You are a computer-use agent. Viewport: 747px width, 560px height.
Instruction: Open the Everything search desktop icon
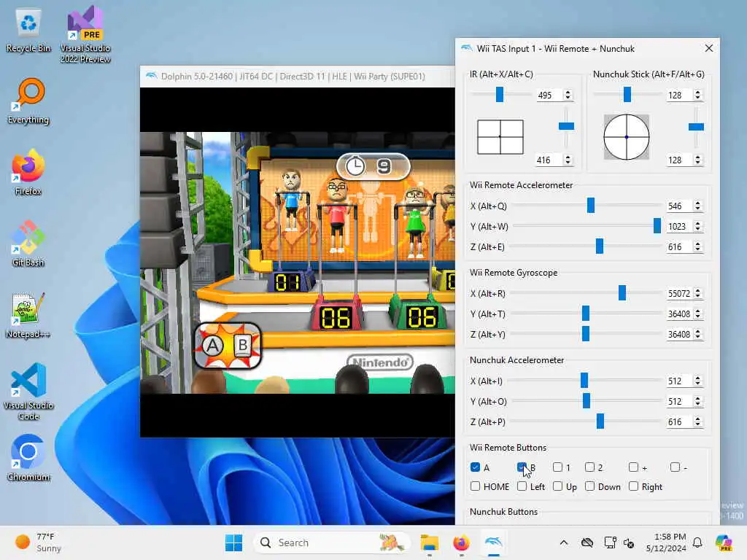pyautogui.click(x=28, y=101)
